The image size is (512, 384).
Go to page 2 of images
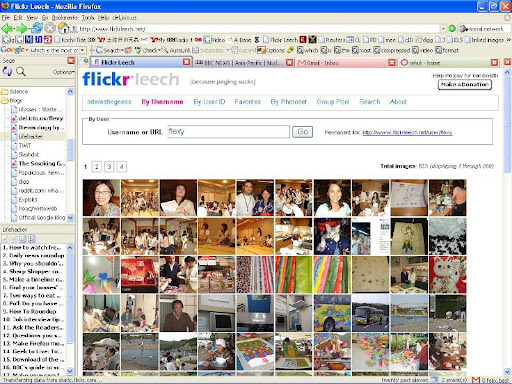coord(97,166)
